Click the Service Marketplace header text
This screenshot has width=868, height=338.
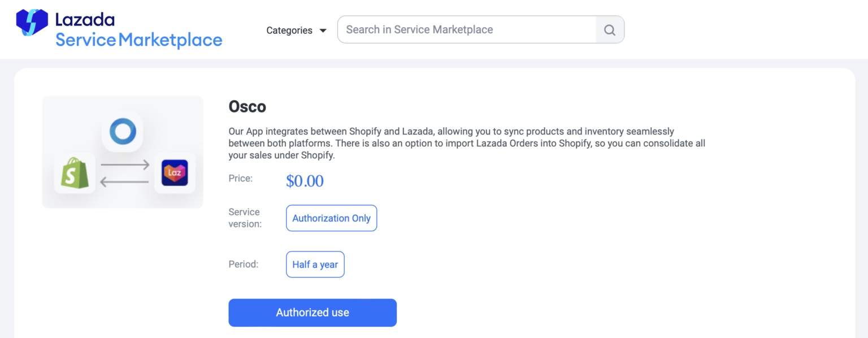point(138,41)
